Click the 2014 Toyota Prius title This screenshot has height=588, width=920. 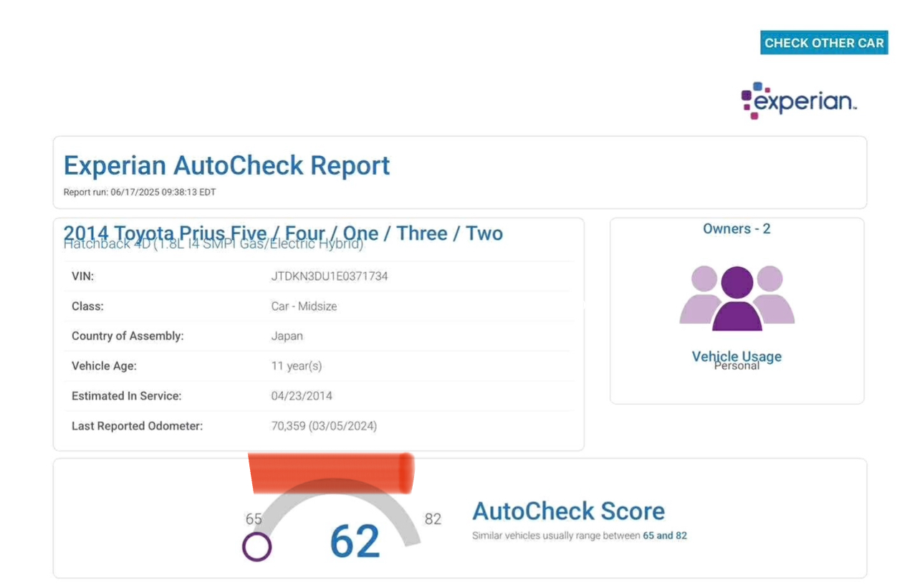pyautogui.click(x=283, y=233)
